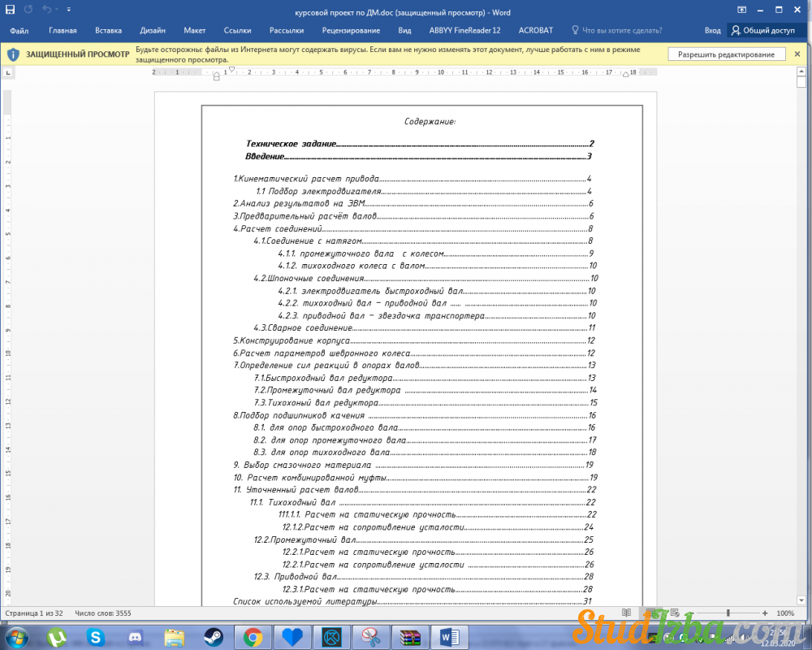
Task: Open Steam from the taskbar
Action: (214, 638)
